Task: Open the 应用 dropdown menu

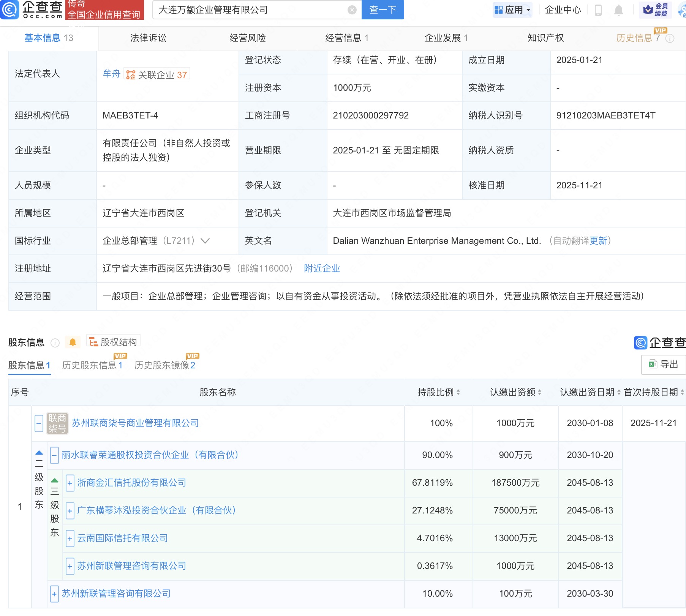Action: (513, 10)
